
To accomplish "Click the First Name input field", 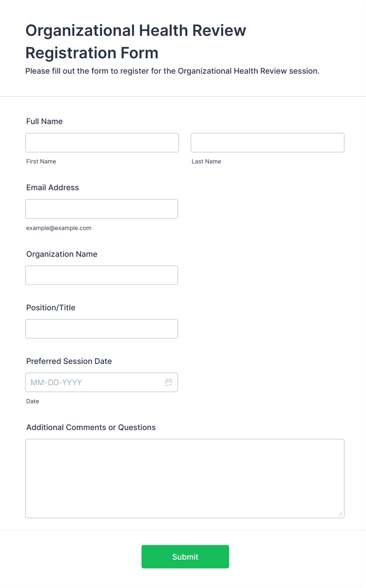I will pyautogui.click(x=102, y=143).
